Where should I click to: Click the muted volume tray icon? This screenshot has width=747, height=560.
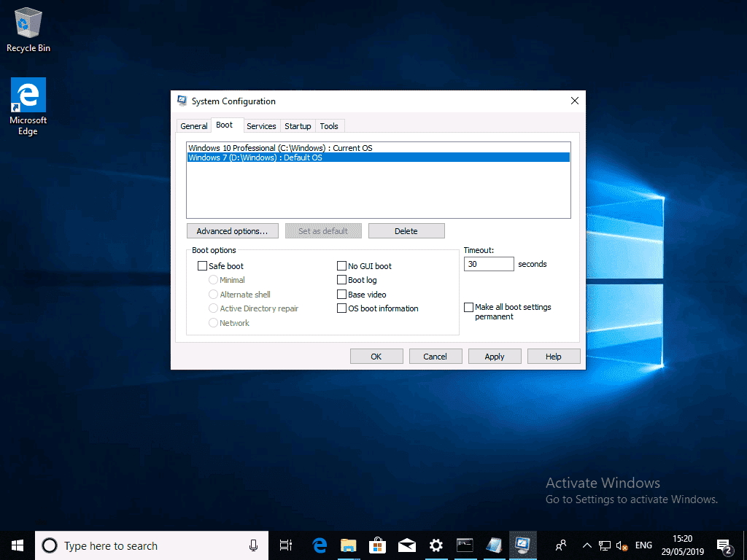622,545
